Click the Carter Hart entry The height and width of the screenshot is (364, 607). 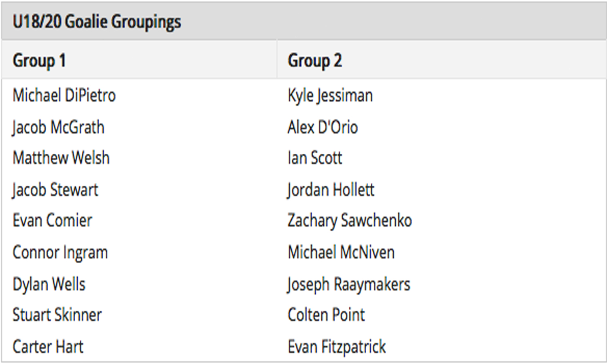tap(48, 347)
